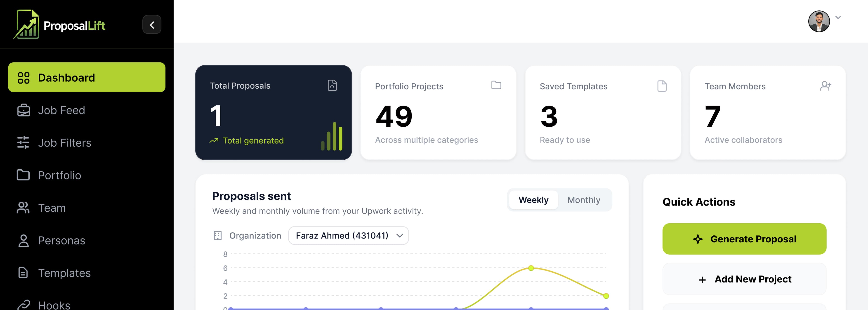Click the Add New Project button
Viewport: 868px width, 310px height.
[x=744, y=279]
